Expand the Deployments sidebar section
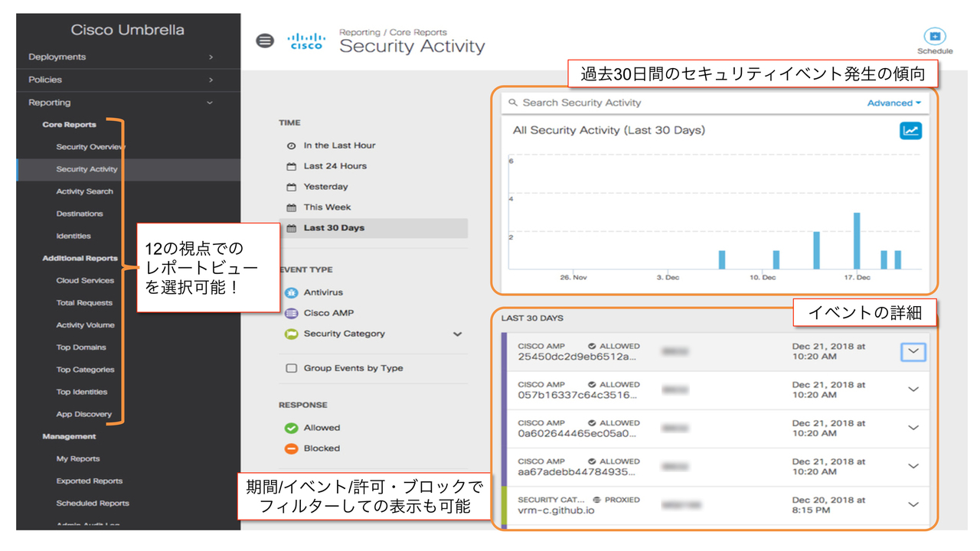 click(x=128, y=57)
